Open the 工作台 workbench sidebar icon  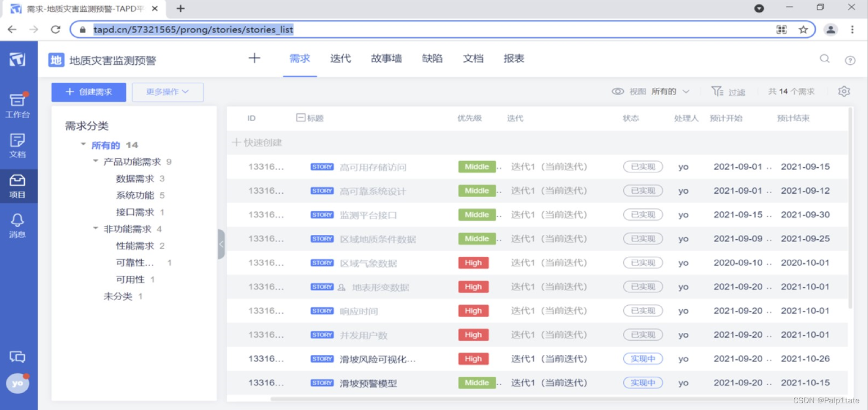pos(17,105)
